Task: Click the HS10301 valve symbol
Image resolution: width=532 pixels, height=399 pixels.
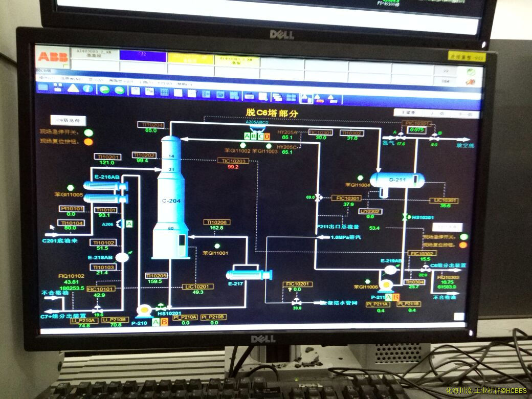Action: click(x=405, y=217)
